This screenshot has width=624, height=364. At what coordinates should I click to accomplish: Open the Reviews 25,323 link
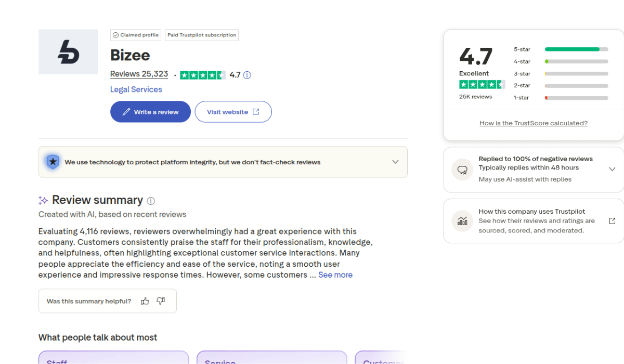(x=139, y=74)
